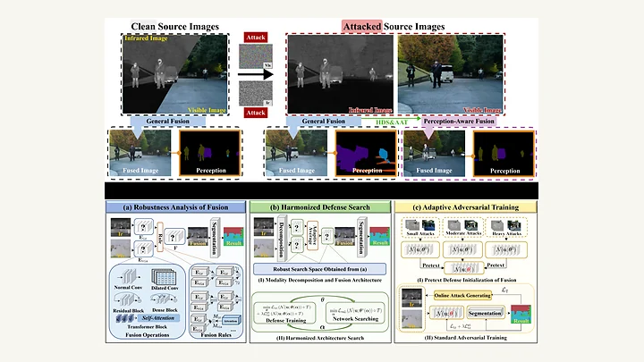The image size is (644, 362).
Task: Click the "Dense Block" label
Action: point(165,310)
